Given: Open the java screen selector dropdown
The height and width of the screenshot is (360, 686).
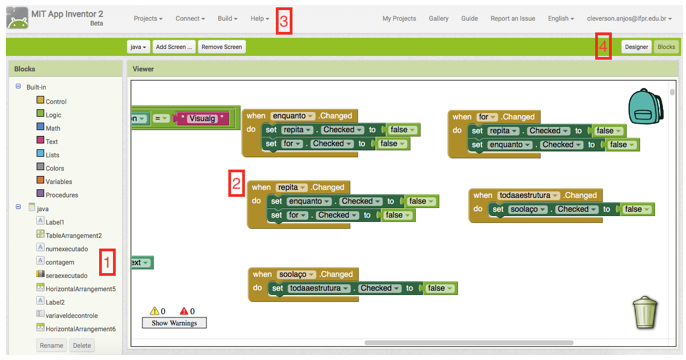Looking at the screenshot, I should tap(138, 47).
